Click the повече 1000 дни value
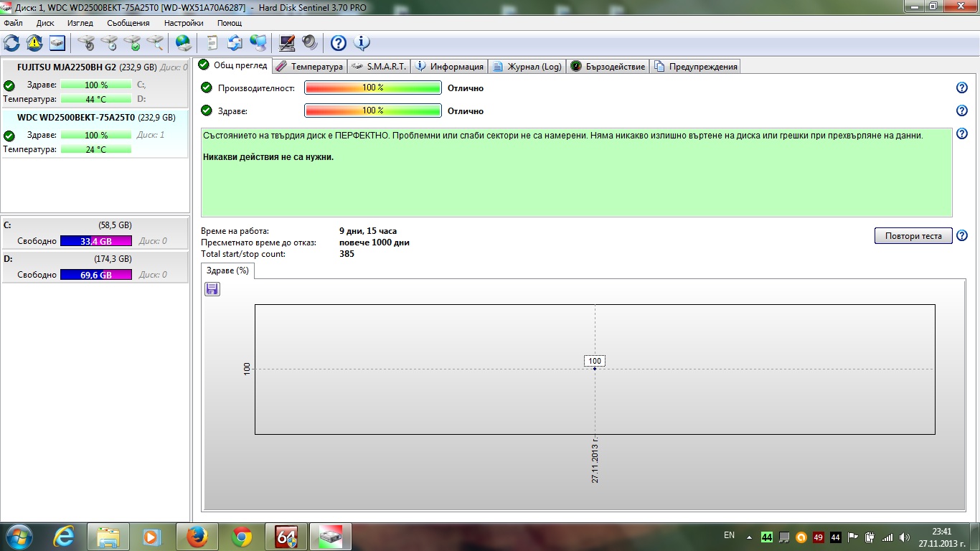980x551 pixels. pos(374,242)
